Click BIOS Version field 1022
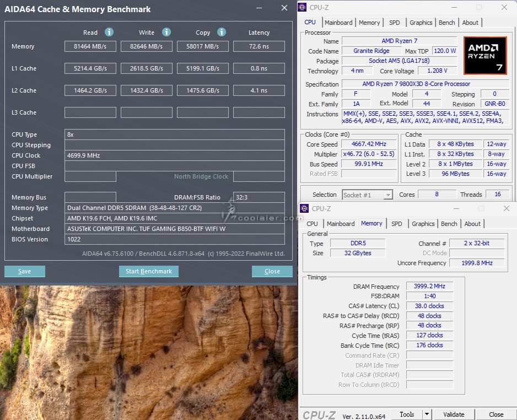 [174, 239]
